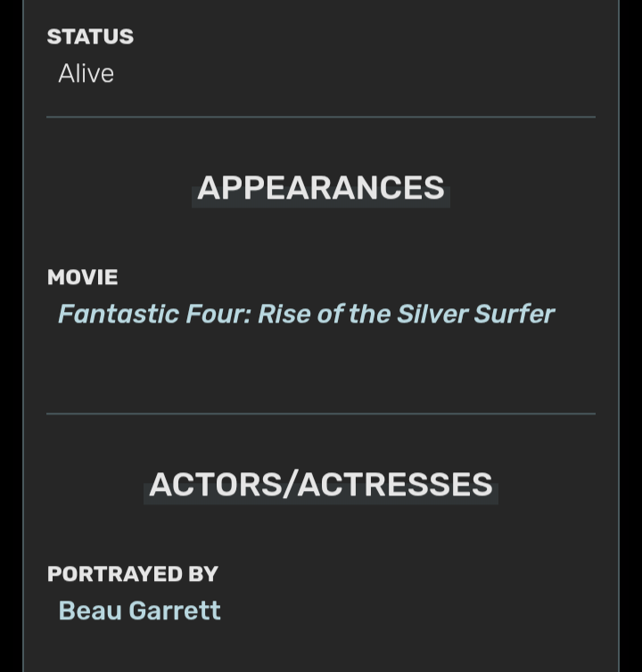Click the divider line above ACTORS/ACTRESSES
Screen dimensions: 642x672
[x=321, y=414]
